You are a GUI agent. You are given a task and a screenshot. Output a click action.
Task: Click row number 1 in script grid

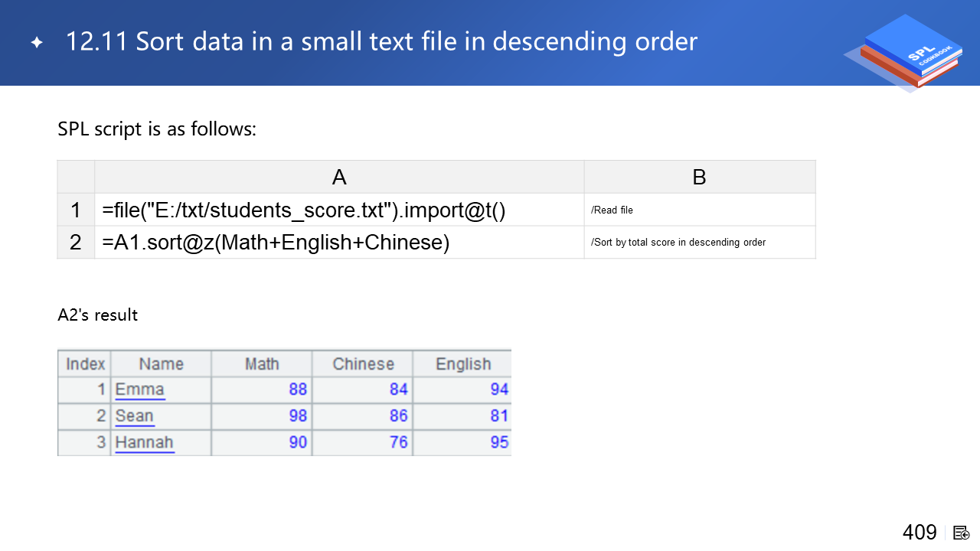pyautogui.click(x=76, y=210)
